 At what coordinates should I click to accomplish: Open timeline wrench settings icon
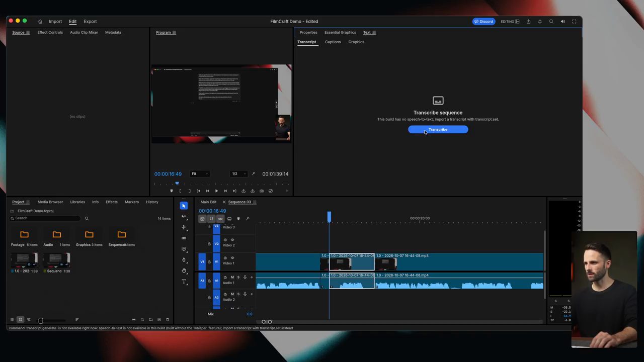point(248,219)
